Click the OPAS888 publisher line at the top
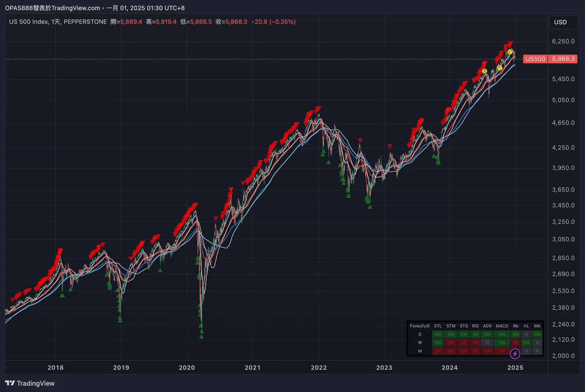The width and height of the screenshot is (585, 392). 95,8
